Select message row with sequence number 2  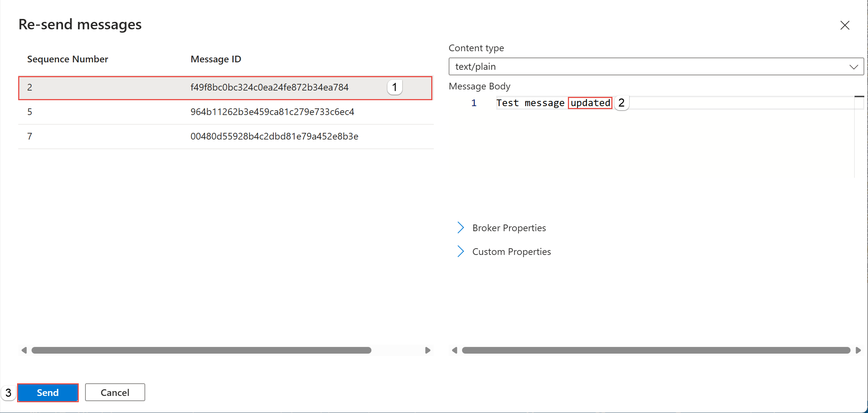click(225, 88)
